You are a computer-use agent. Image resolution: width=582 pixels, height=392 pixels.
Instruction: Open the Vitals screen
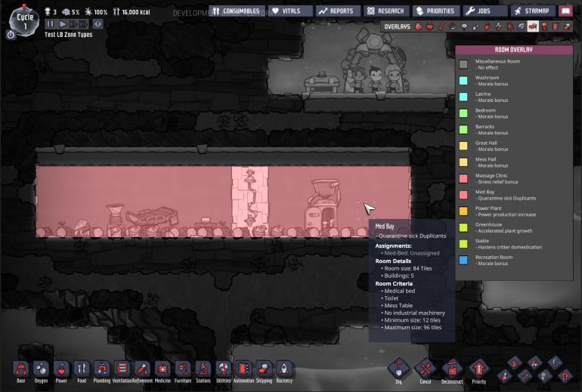point(290,11)
